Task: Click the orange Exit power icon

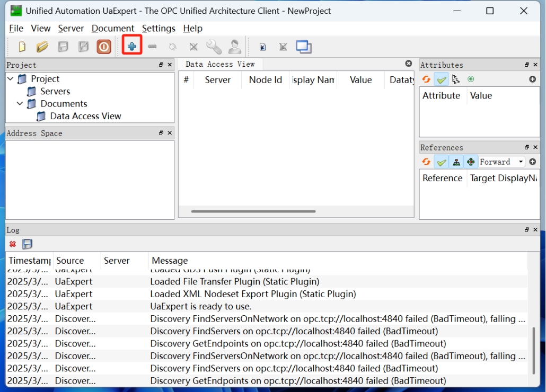Action: pyautogui.click(x=104, y=47)
